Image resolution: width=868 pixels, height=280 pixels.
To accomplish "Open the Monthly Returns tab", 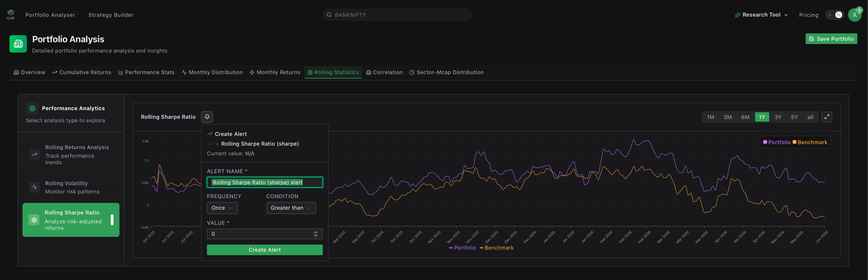I will [275, 72].
